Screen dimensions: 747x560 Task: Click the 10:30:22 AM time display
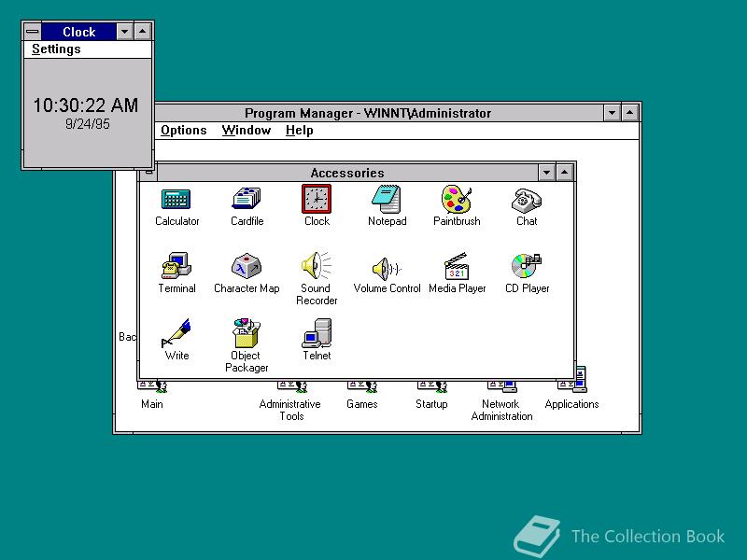(86, 105)
